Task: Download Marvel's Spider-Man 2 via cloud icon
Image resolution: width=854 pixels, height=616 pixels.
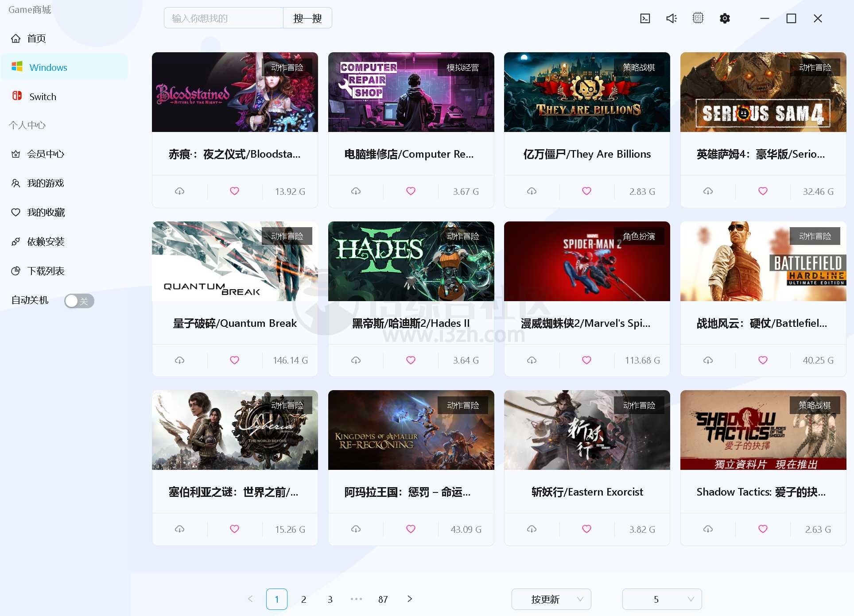Action: coord(532,360)
